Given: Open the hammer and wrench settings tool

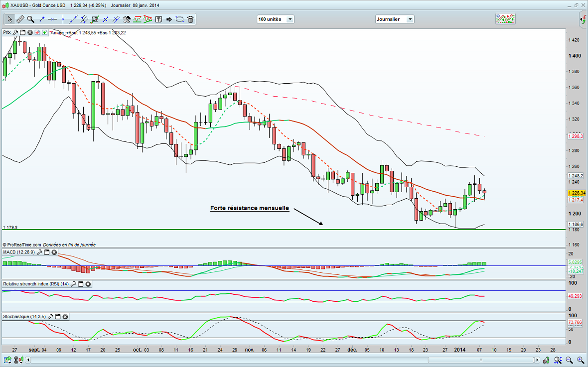Looking at the screenshot, I should click(x=127, y=19).
